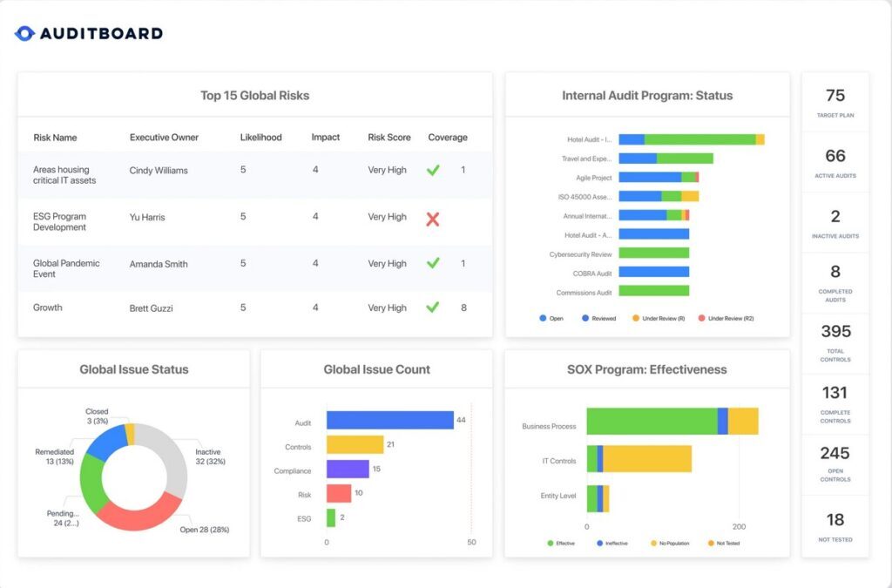Viewport: 892px width, 588px height.
Task: Open the Cybersecurity Review audit
Action: click(x=656, y=253)
